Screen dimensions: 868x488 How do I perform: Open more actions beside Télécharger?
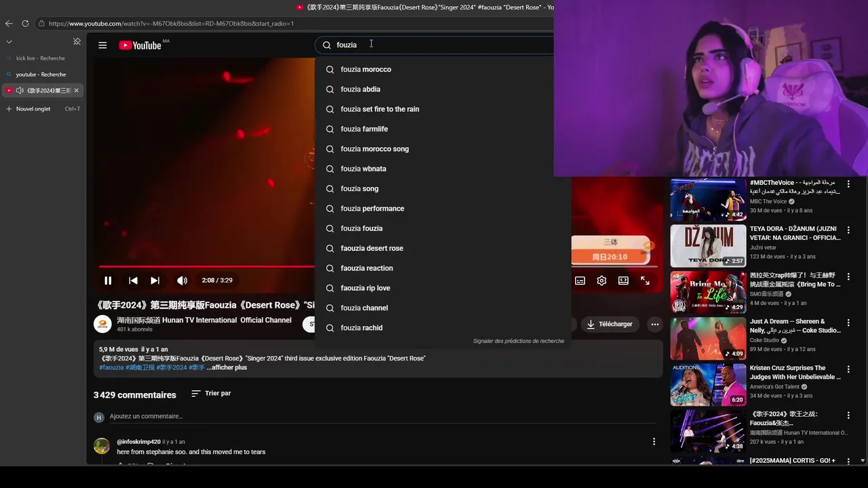pyautogui.click(x=654, y=324)
